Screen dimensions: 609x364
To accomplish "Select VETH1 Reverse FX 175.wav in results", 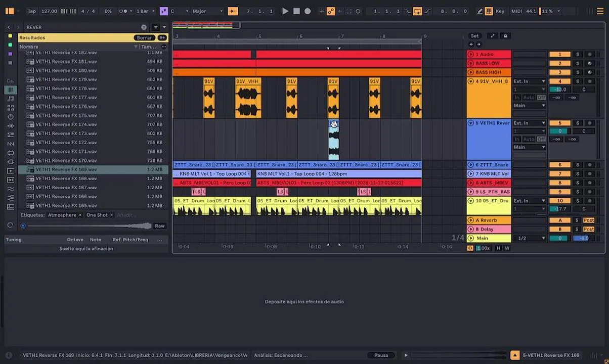I will tap(93, 116).
